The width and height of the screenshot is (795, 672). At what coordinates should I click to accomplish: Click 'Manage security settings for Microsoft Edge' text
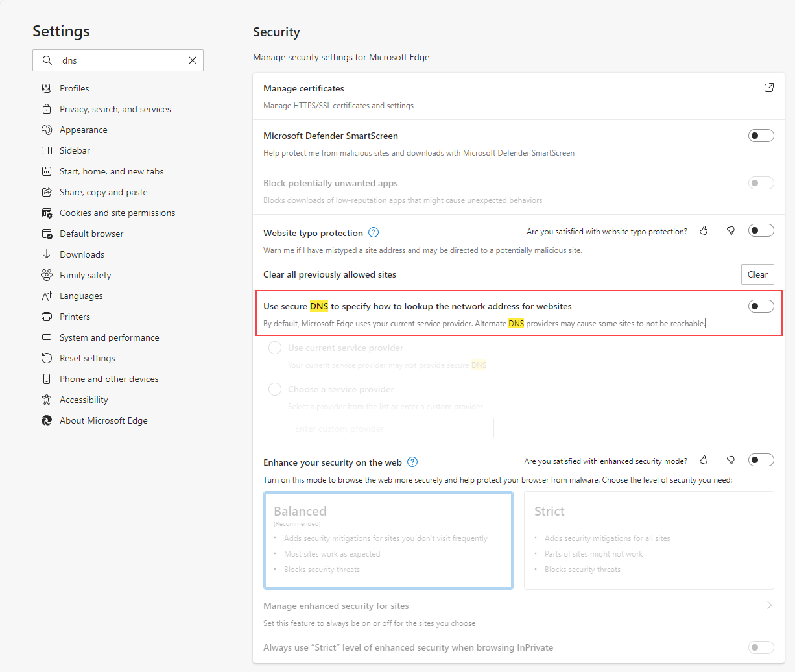[341, 57]
